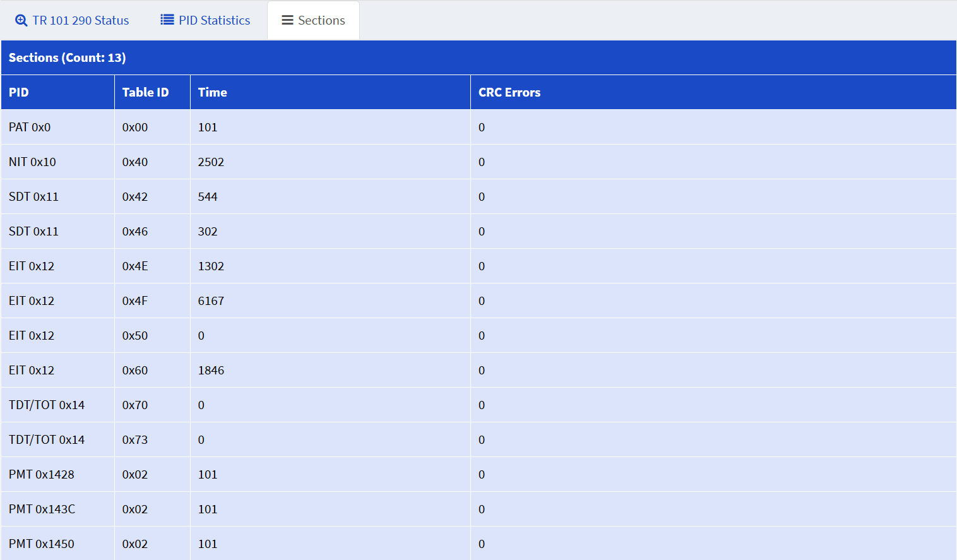
Task: Click the Table ID column header
Action: (x=152, y=92)
